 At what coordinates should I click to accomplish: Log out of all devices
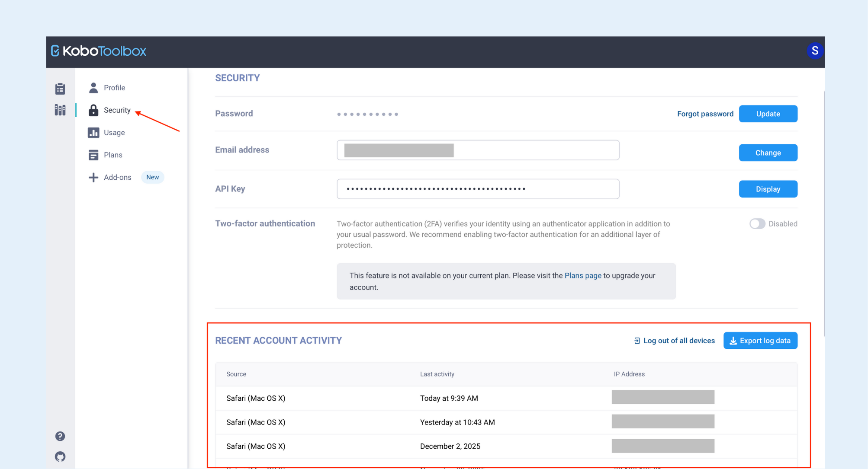pyautogui.click(x=674, y=341)
